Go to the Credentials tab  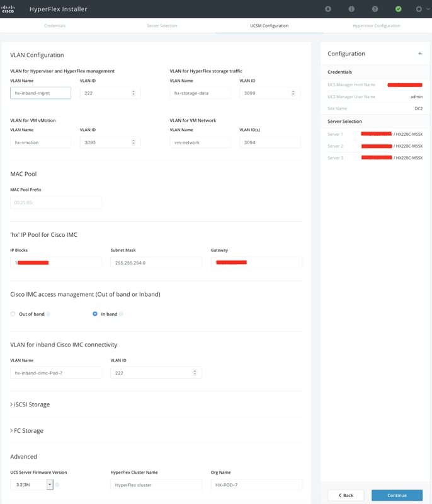55,26
